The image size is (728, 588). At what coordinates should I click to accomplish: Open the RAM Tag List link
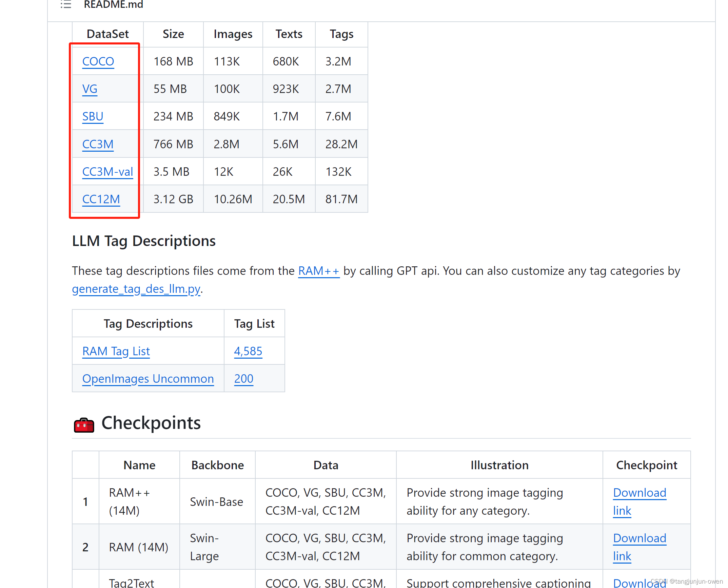[x=116, y=351]
